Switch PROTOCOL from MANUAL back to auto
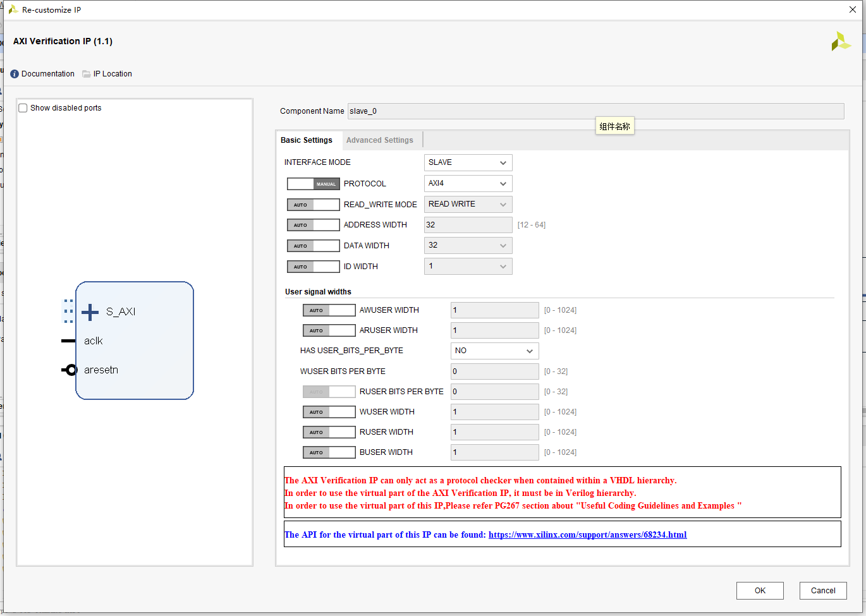866x616 pixels. click(314, 183)
